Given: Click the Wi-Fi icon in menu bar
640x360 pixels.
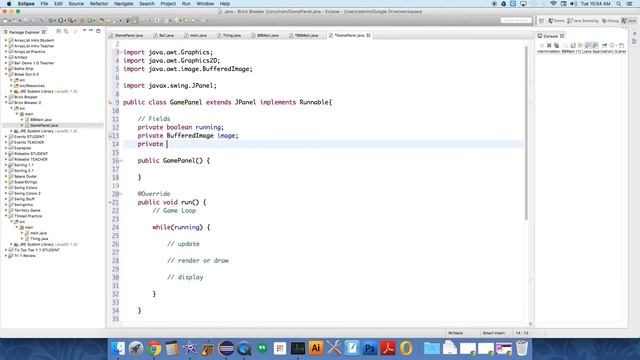Looking at the screenshot, I should [x=553, y=4].
